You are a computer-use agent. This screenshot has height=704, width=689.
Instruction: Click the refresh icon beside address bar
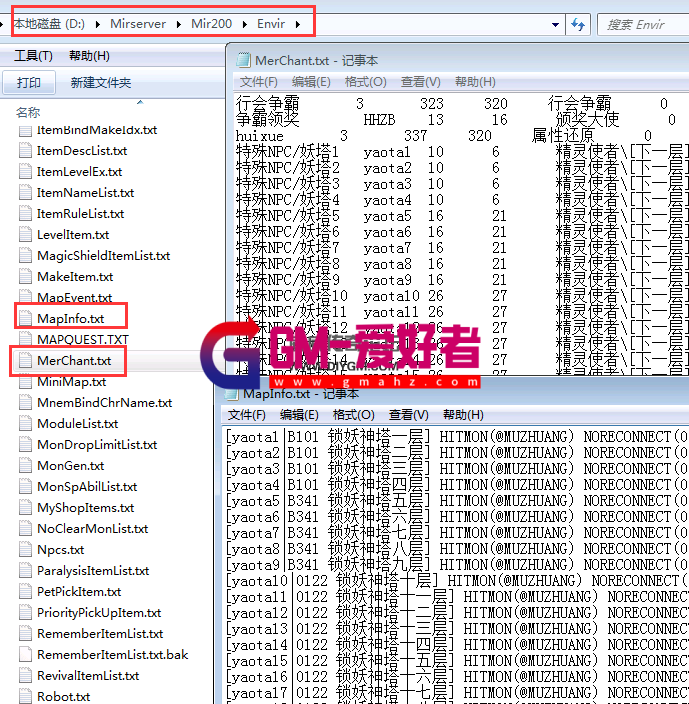(x=578, y=24)
